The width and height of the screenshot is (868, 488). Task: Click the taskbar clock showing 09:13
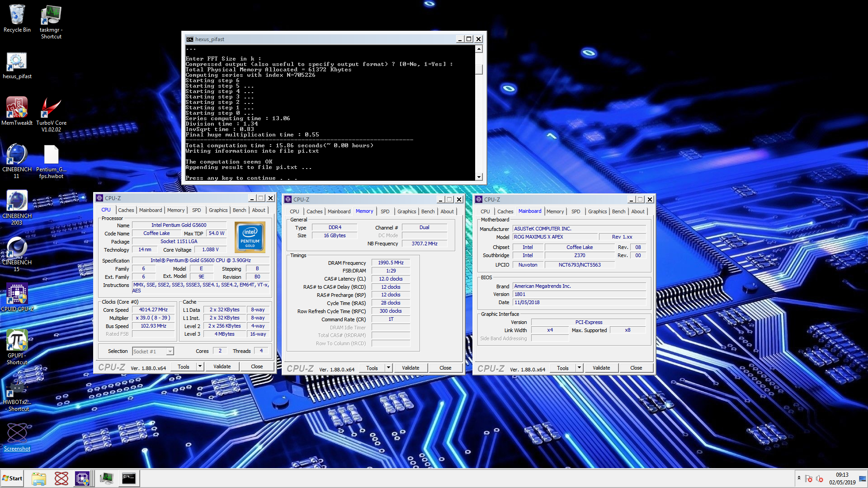click(x=842, y=479)
